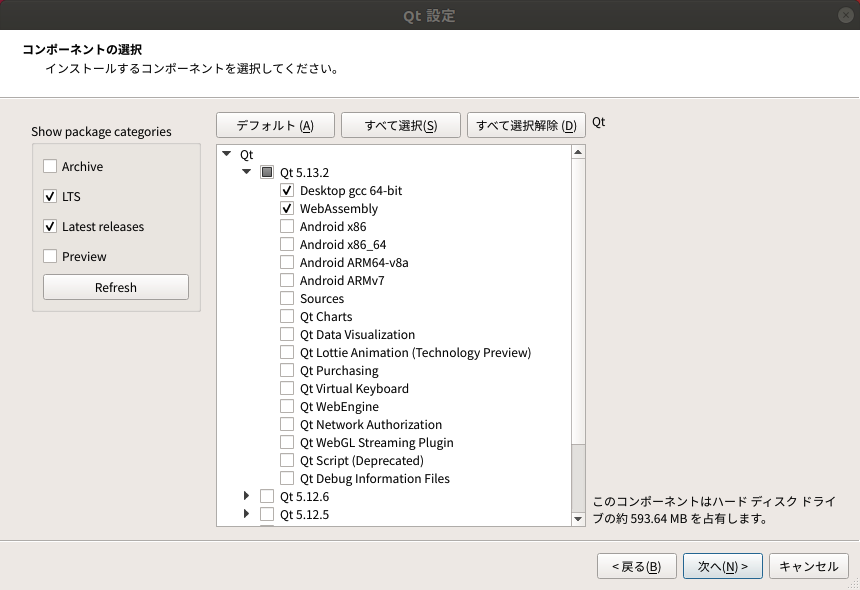
Task: Check the Qt WebEngine component
Action: 287,406
